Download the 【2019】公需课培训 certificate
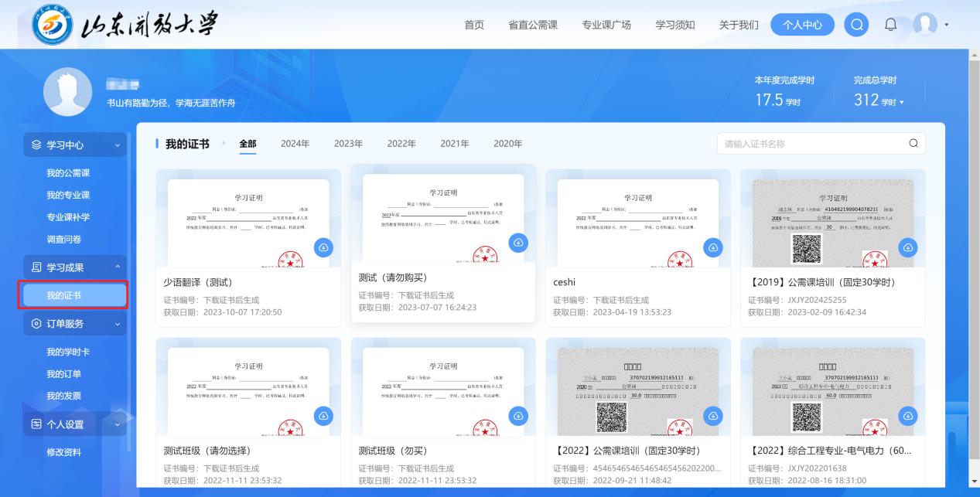This screenshot has height=497, width=980. pyautogui.click(x=908, y=247)
